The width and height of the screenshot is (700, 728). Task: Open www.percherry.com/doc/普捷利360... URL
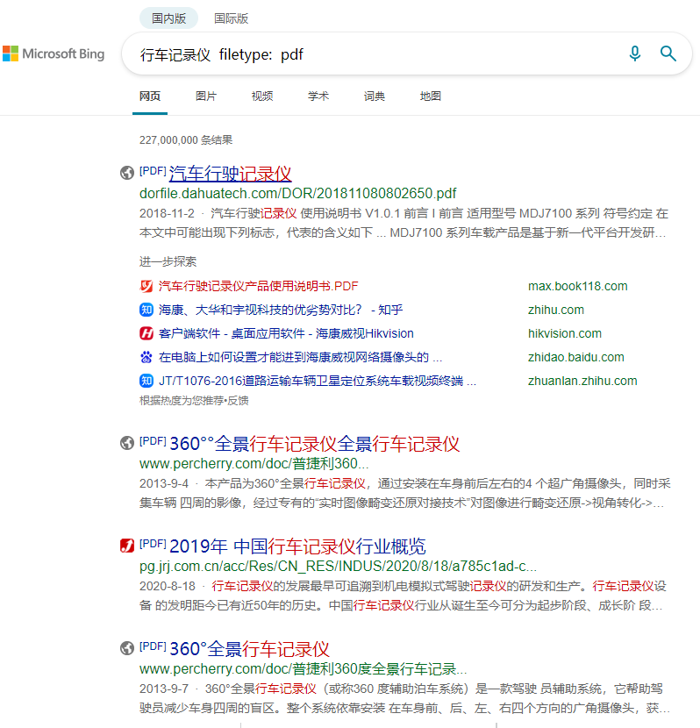[x=254, y=463]
